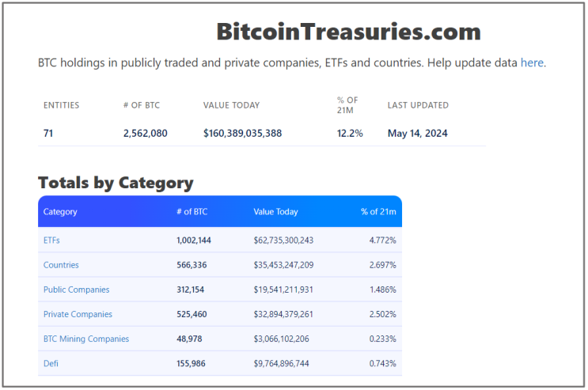Open the Defi category link
Screen dimensions: 588x390
point(51,363)
